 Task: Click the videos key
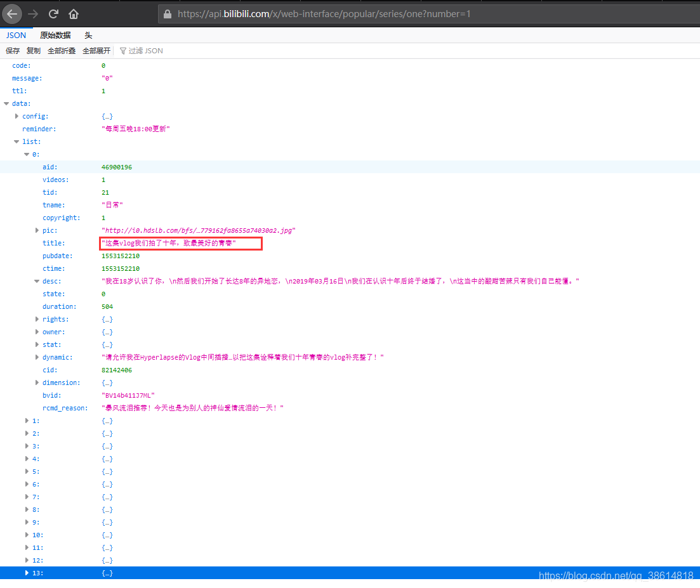(x=56, y=180)
